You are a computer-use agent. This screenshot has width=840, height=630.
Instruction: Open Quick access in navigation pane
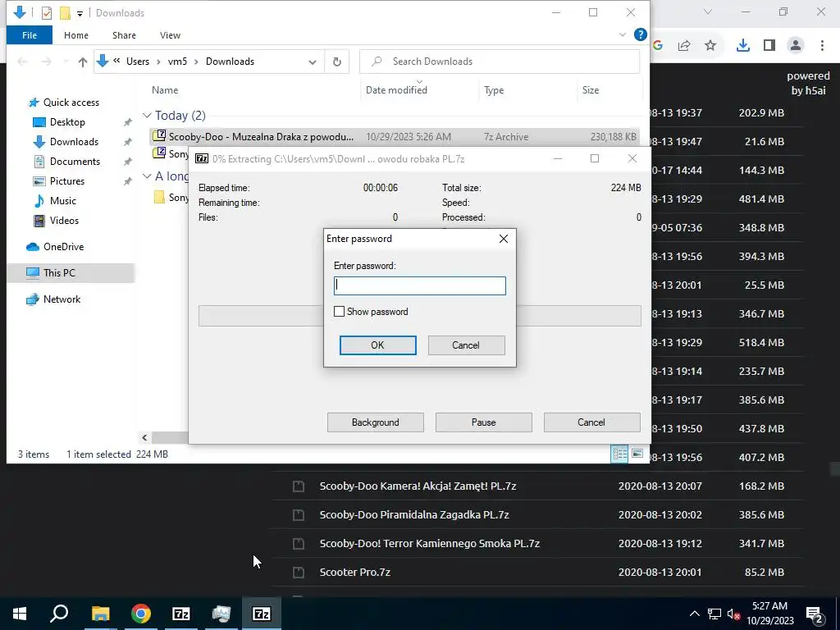pyautogui.click(x=71, y=103)
